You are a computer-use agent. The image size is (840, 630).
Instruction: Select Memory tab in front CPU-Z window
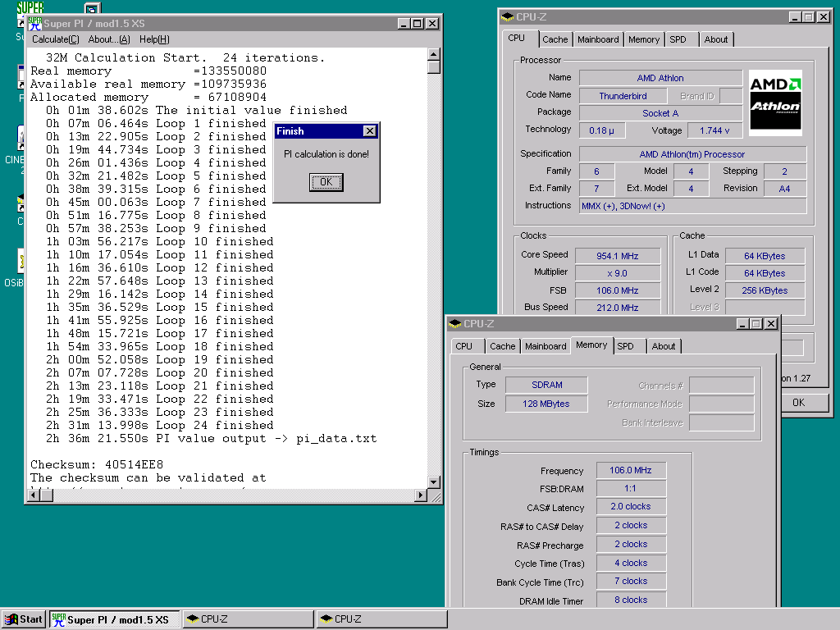[x=591, y=345]
